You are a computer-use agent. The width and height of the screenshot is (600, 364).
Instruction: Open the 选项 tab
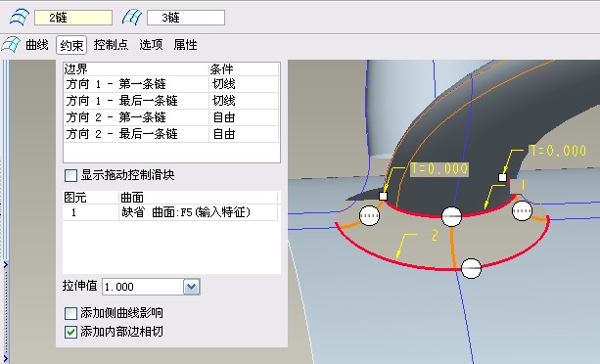[x=151, y=45]
